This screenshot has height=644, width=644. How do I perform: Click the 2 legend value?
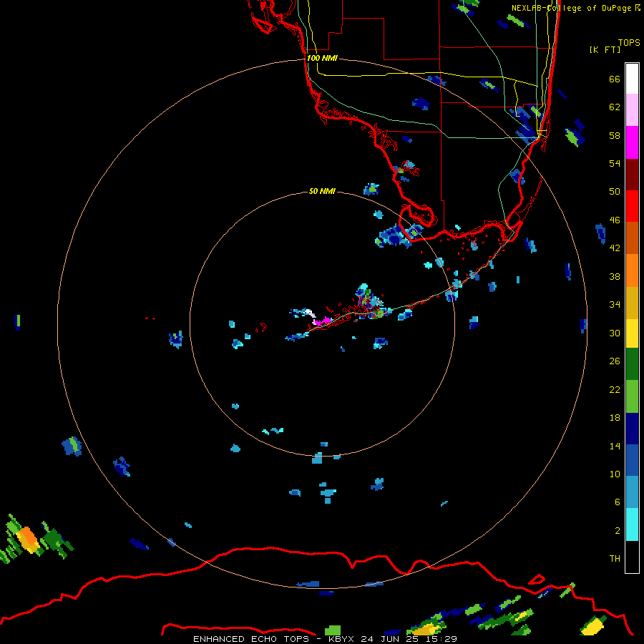click(x=618, y=531)
